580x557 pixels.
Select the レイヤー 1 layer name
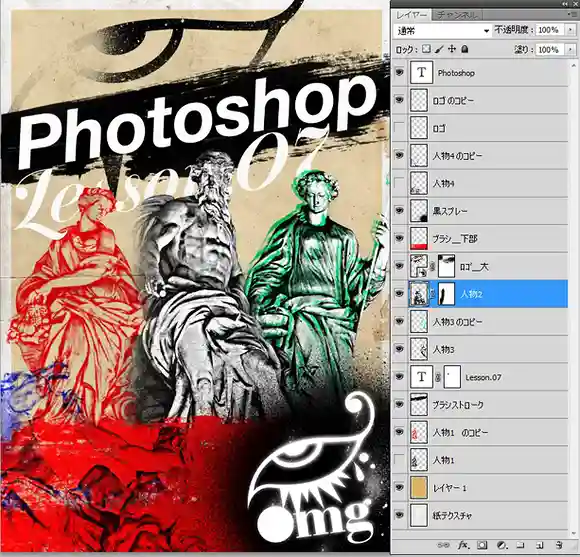pos(449,488)
